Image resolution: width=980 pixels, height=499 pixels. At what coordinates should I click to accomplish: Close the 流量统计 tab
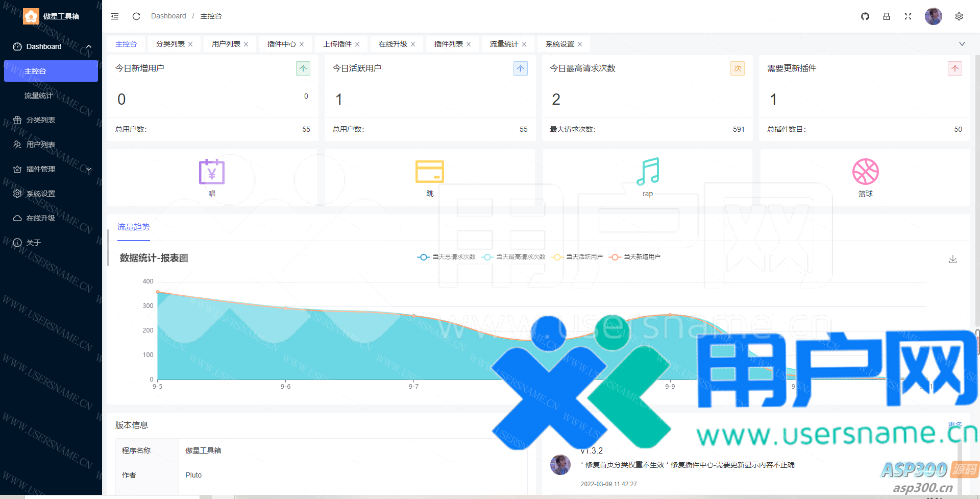pos(524,44)
